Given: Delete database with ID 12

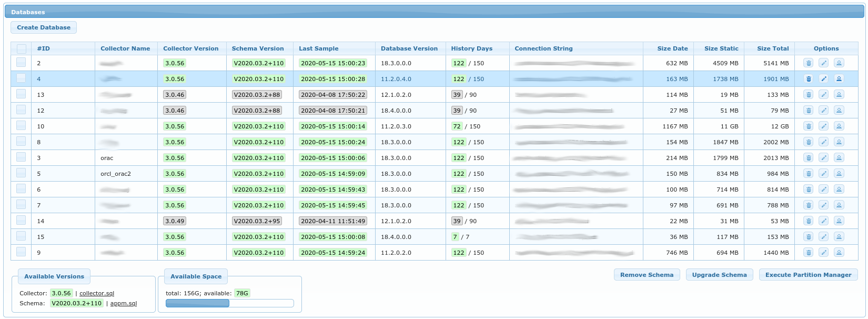Looking at the screenshot, I should [809, 111].
